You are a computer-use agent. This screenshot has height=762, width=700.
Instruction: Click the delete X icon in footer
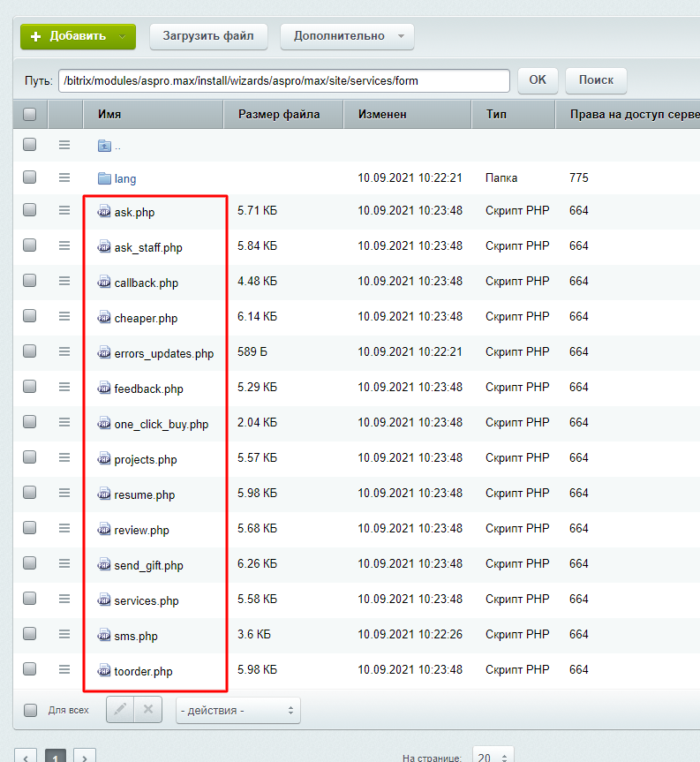point(148,710)
